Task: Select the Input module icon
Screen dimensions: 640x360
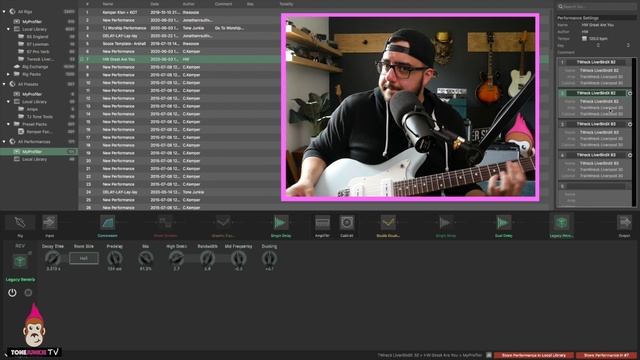Action: [50, 222]
